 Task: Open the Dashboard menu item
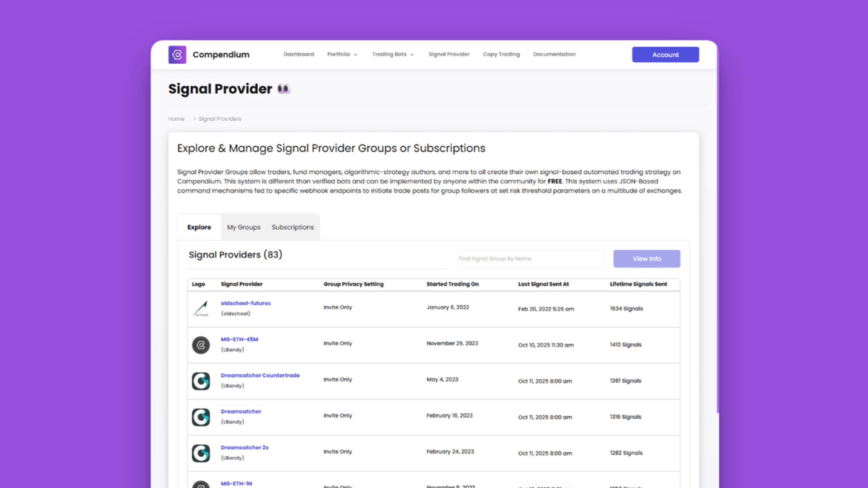point(298,54)
